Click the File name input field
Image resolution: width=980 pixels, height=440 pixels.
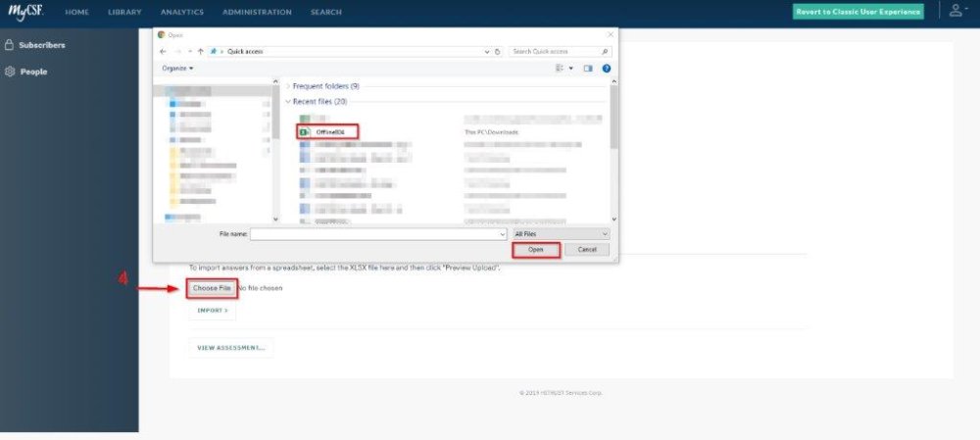pyautogui.click(x=378, y=234)
